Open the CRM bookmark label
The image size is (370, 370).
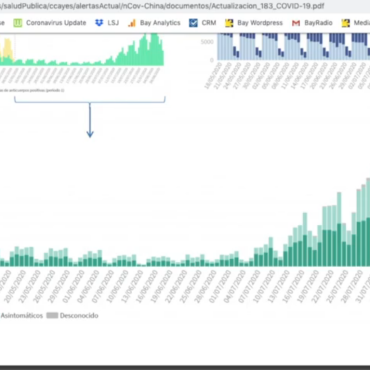click(209, 23)
